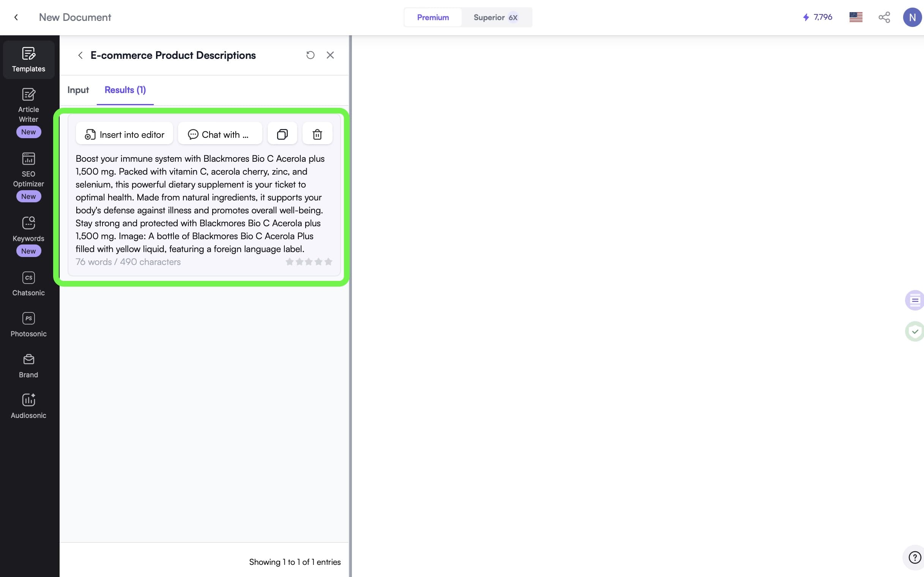Viewport: 924px width, 577px height.
Task: Switch to Superior 6X quality mode
Action: 495,17
